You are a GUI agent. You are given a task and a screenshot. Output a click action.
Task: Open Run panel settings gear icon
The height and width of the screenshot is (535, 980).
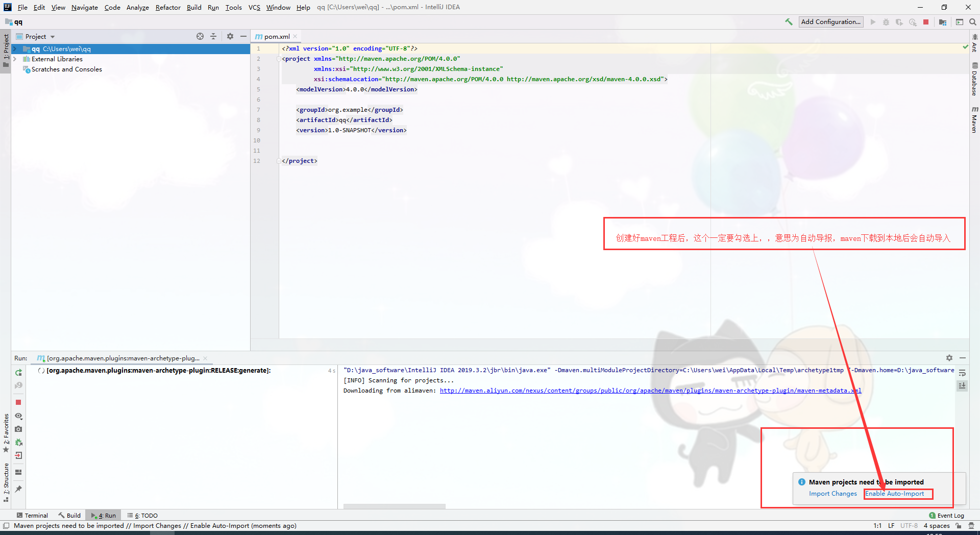pos(949,358)
